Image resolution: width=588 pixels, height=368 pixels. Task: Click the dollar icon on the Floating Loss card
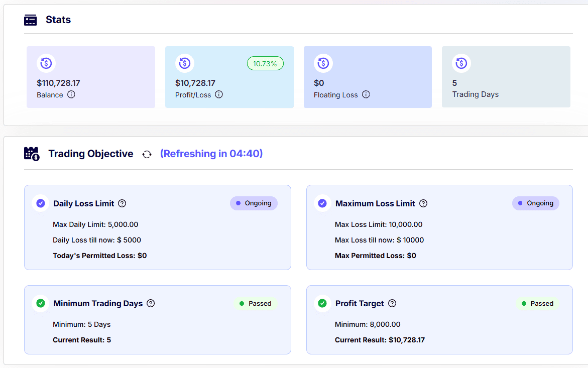tap(323, 63)
